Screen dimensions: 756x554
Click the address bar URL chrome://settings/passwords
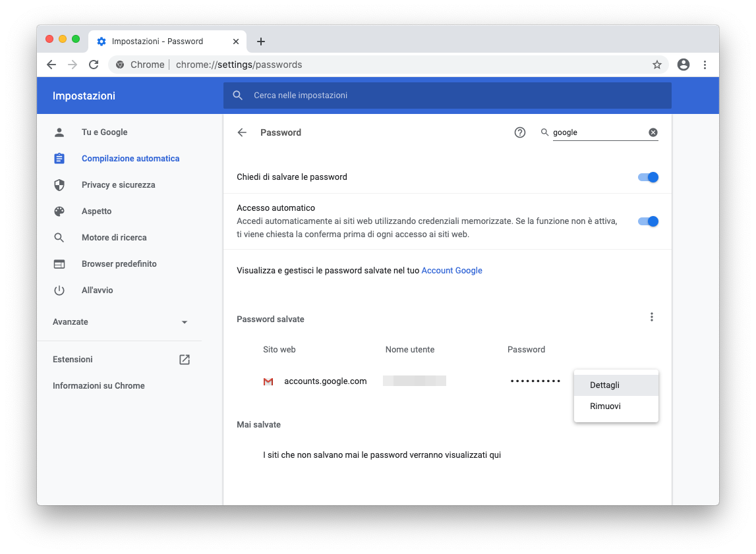(x=239, y=65)
